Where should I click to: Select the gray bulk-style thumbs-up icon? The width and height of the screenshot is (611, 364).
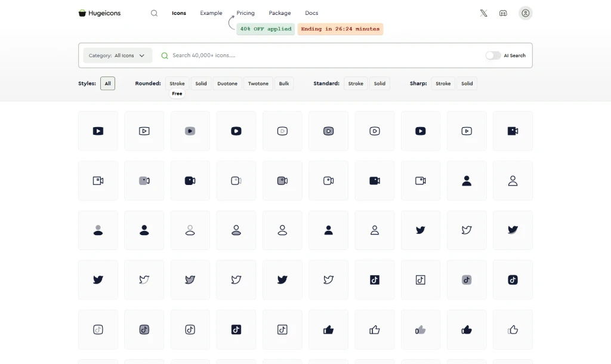(421, 330)
